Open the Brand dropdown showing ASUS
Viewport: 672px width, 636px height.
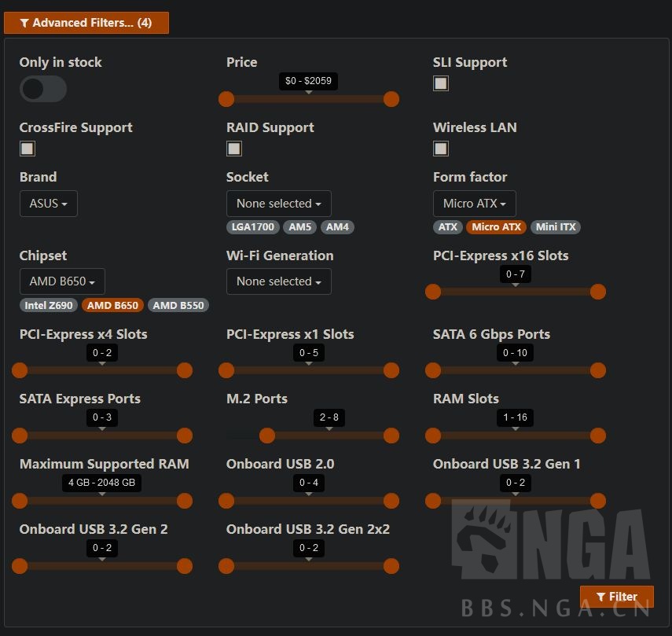48,203
